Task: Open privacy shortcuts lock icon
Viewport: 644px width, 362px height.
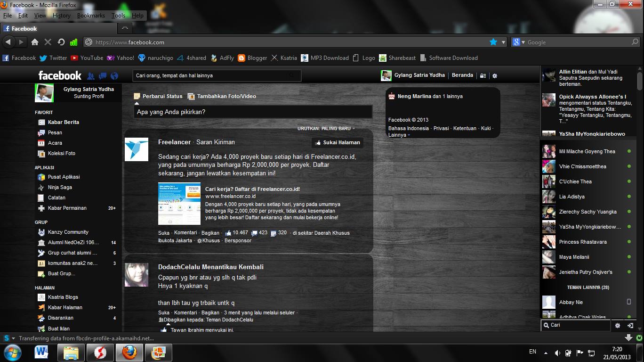Action: (483, 75)
